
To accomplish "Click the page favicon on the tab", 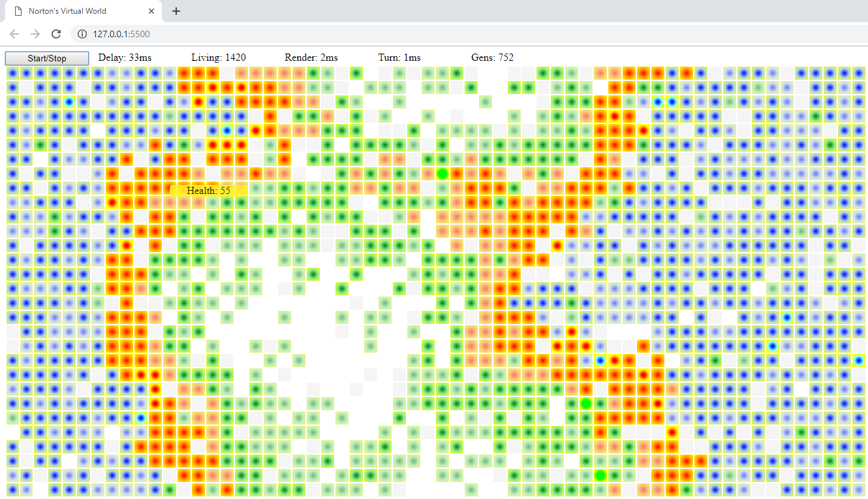I will (x=18, y=11).
